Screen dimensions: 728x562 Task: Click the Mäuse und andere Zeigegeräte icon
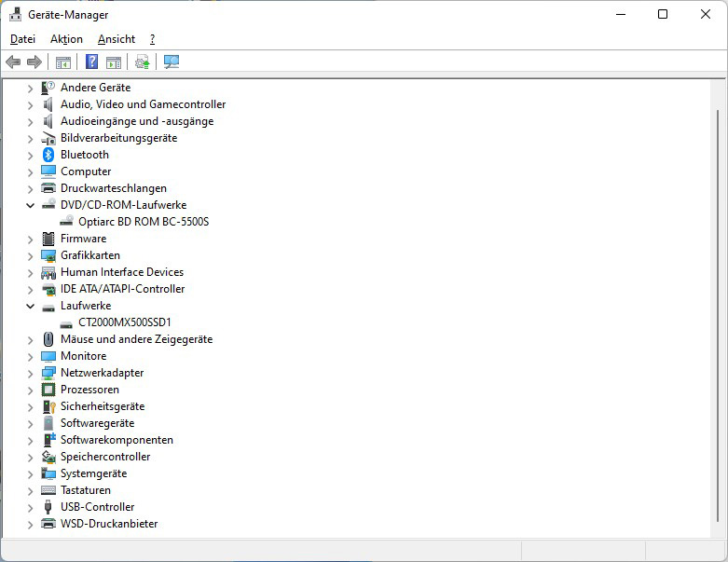[x=48, y=339]
